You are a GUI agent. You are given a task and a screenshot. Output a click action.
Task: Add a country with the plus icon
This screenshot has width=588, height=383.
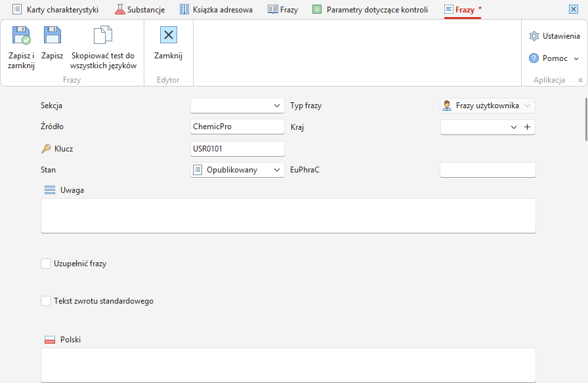click(x=527, y=127)
